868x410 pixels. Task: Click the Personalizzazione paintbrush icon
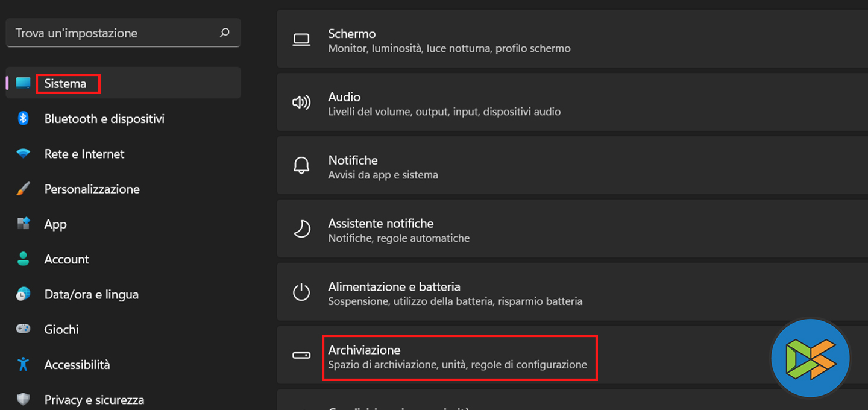(x=24, y=189)
